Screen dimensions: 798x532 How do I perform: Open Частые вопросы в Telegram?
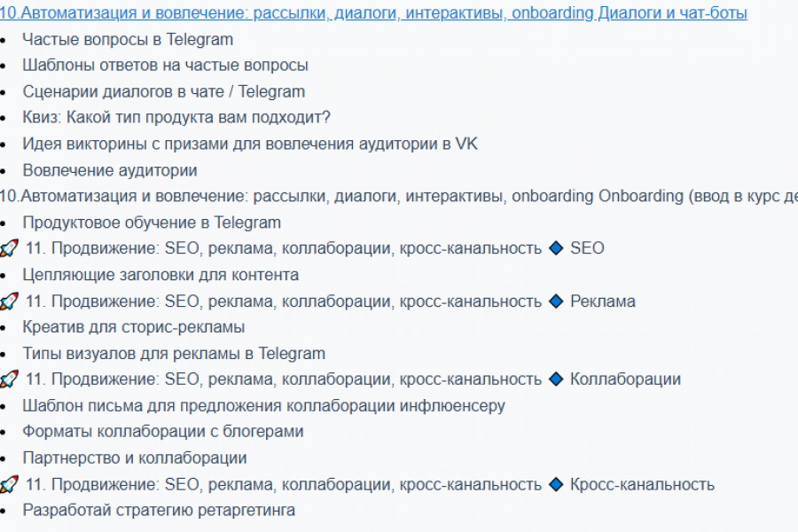tap(128, 39)
